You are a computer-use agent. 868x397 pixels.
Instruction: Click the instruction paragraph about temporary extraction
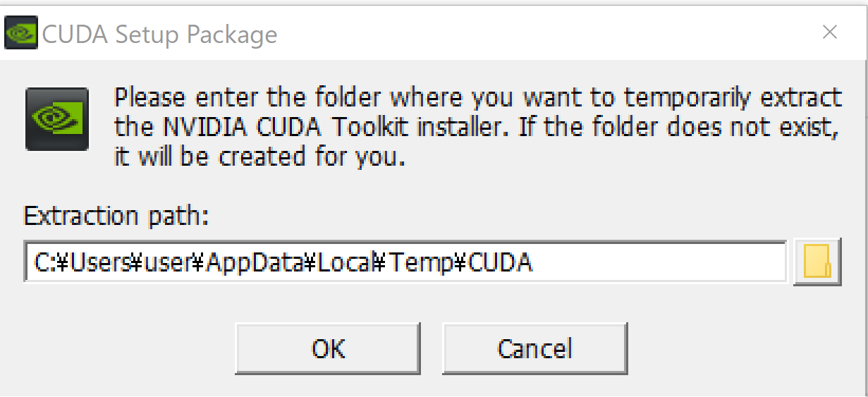pyautogui.click(x=477, y=127)
